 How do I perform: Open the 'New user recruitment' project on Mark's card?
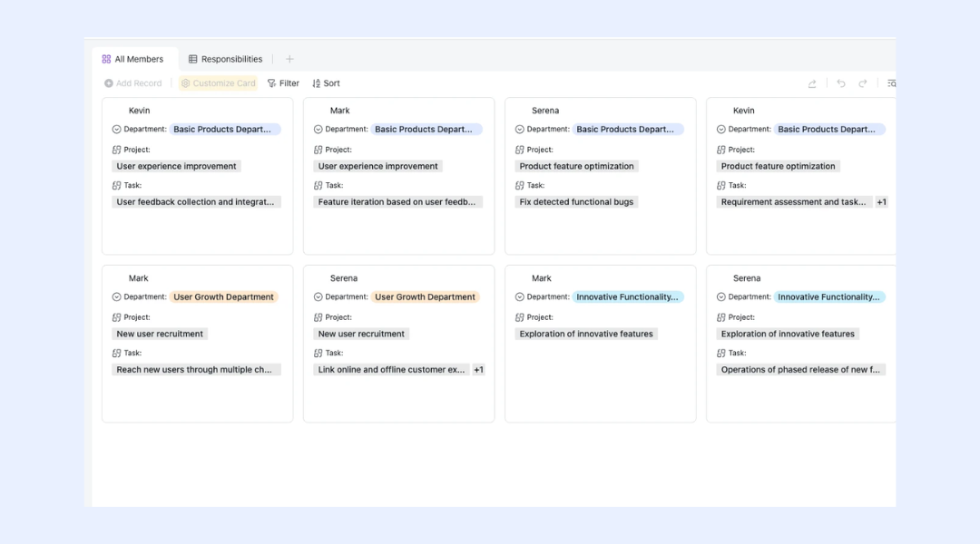click(160, 335)
